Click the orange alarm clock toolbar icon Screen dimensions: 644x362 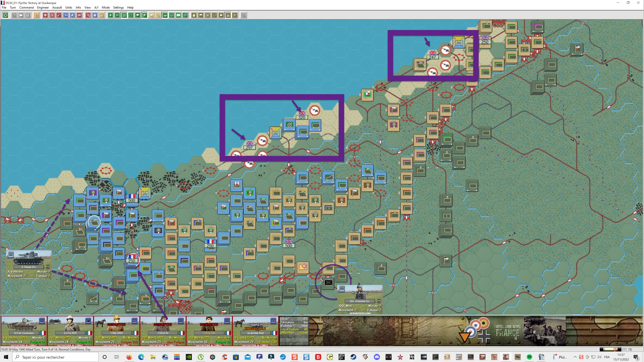pyautogui.click(x=37, y=15)
